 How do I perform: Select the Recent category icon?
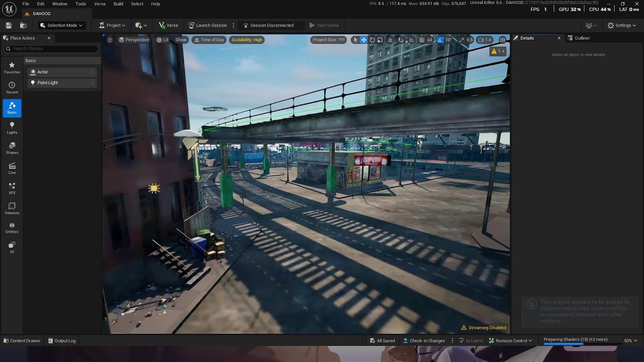[12, 87]
